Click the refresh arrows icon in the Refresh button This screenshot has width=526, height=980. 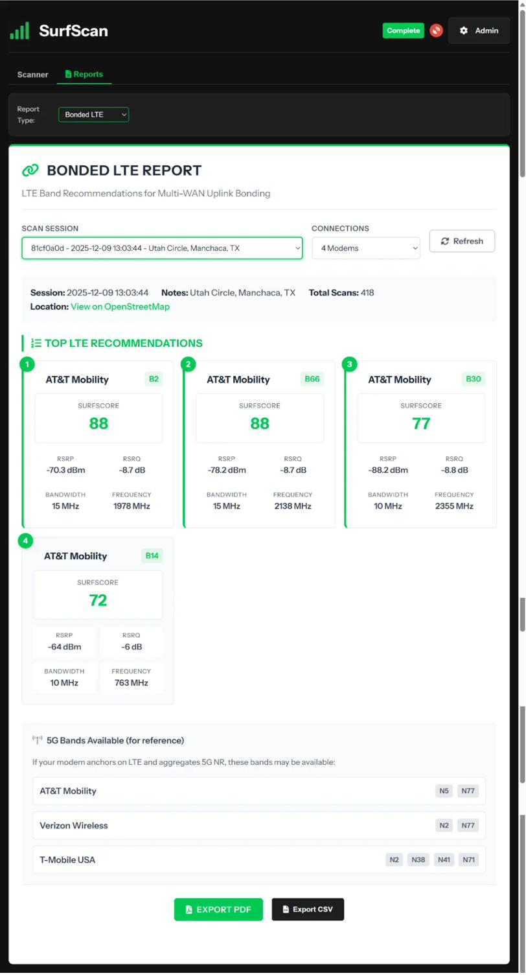click(445, 241)
